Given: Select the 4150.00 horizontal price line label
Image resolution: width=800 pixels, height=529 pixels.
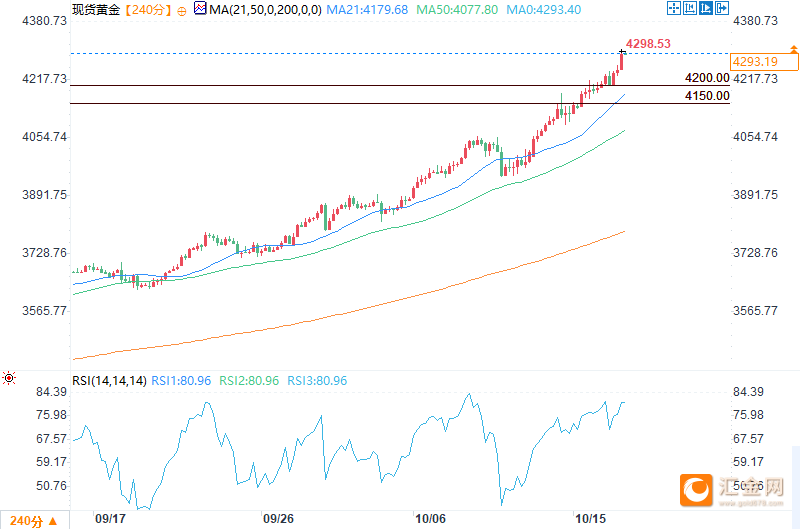Looking at the screenshot, I should point(706,96).
